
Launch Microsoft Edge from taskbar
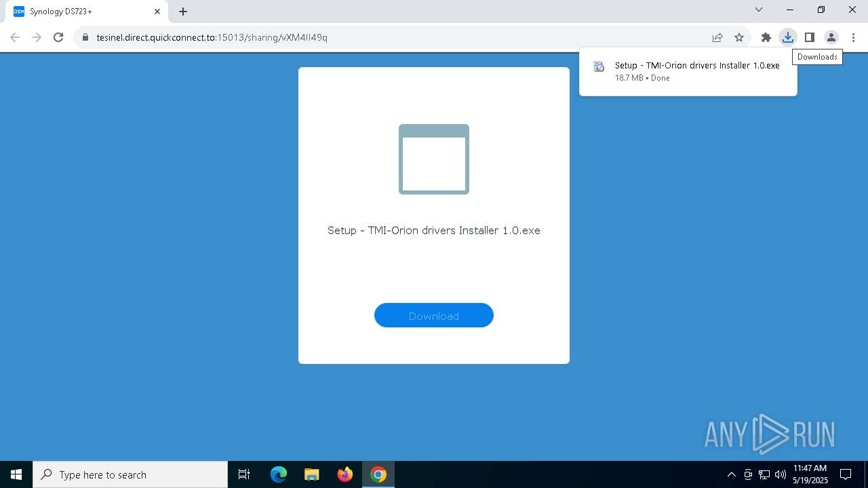279,474
